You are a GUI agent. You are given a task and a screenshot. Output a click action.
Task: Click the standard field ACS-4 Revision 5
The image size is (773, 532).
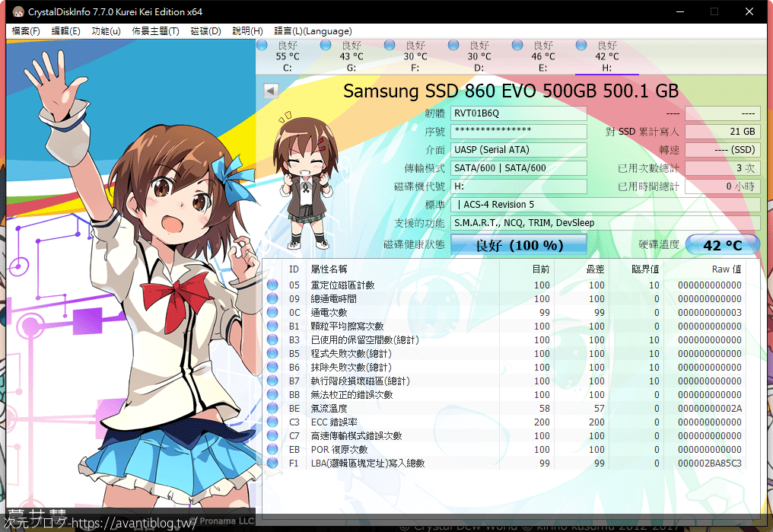tap(606, 205)
